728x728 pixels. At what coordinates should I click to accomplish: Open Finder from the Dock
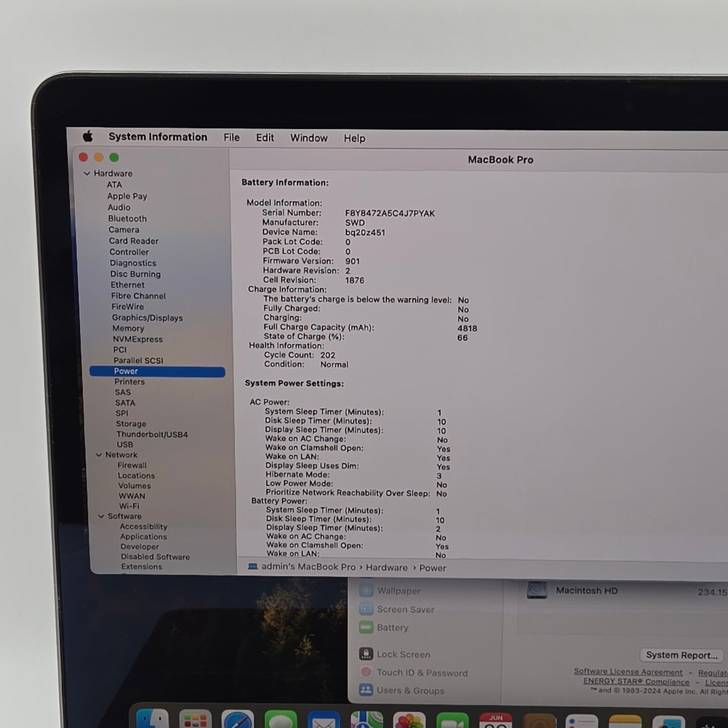[x=152, y=719]
